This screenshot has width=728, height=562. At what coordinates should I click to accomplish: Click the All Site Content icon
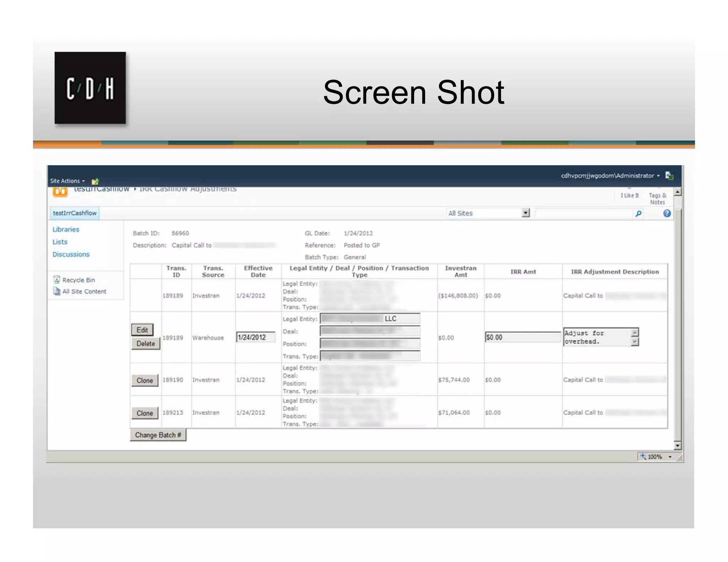(56, 291)
